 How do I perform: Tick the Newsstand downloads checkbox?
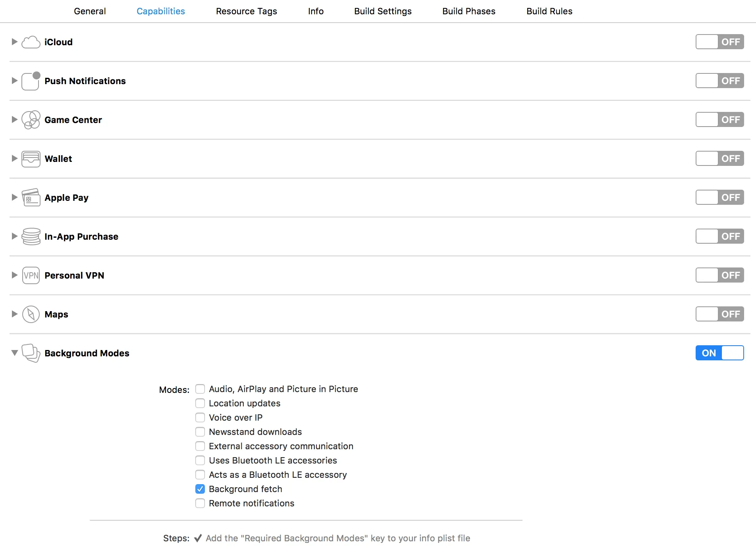point(200,432)
